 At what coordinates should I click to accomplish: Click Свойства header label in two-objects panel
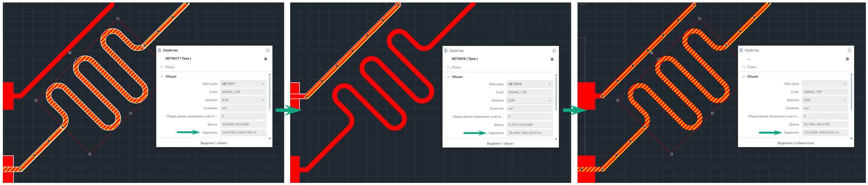click(752, 50)
